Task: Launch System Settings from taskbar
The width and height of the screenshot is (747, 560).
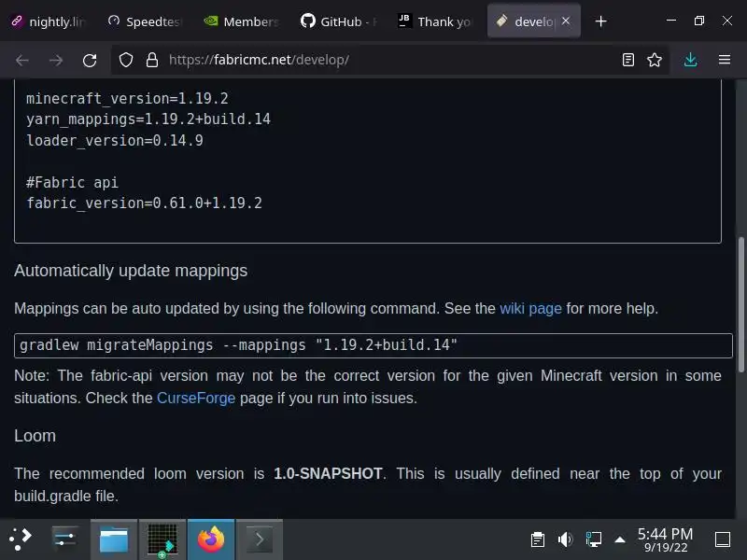Action: click(x=64, y=539)
